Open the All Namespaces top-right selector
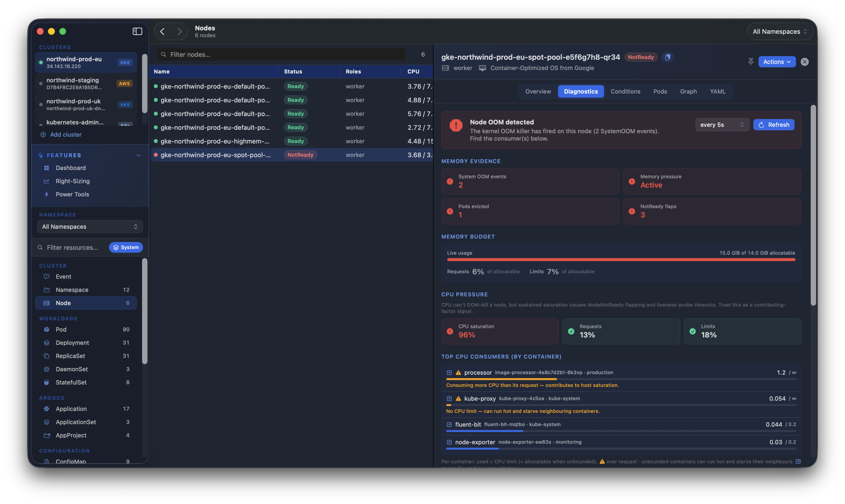The image size is (845, 504). [x=780, y=31]
